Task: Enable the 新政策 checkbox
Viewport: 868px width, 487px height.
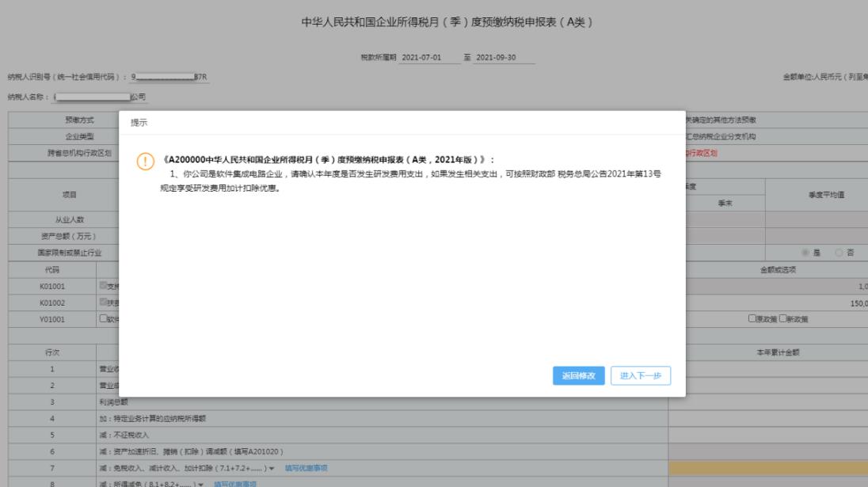Action: [783, 318]
